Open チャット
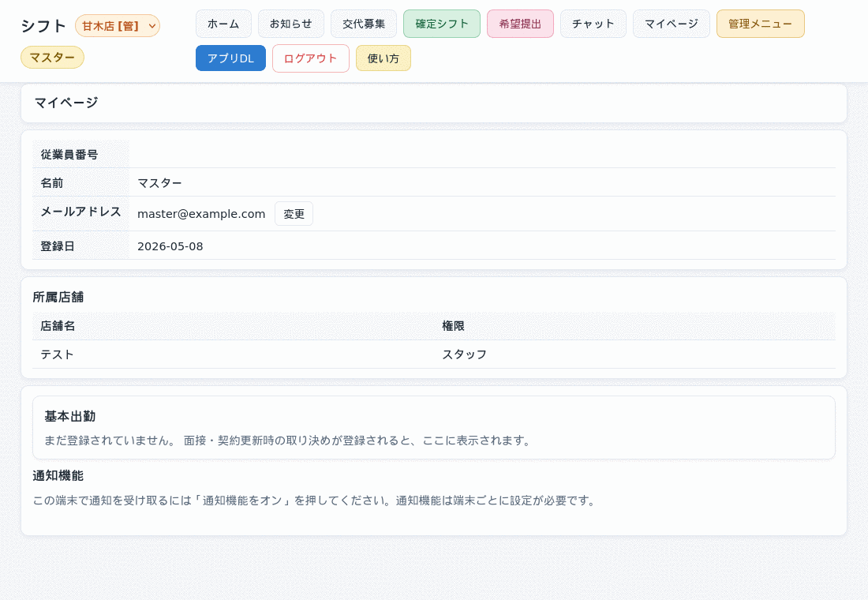Screen dimensions: 868x600 click(593, 24)
